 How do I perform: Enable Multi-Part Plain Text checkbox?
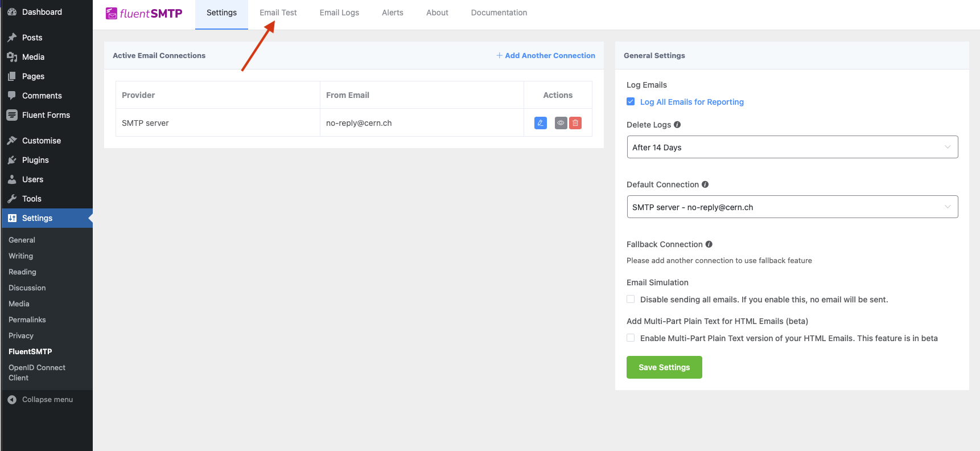(631, 338)
